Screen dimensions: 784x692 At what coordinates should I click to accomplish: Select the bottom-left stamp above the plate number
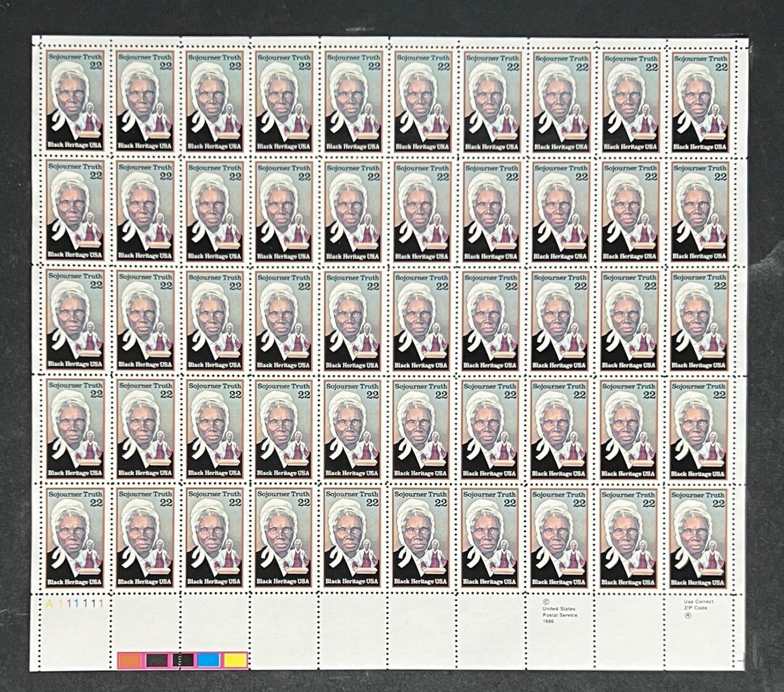point(75,539)
